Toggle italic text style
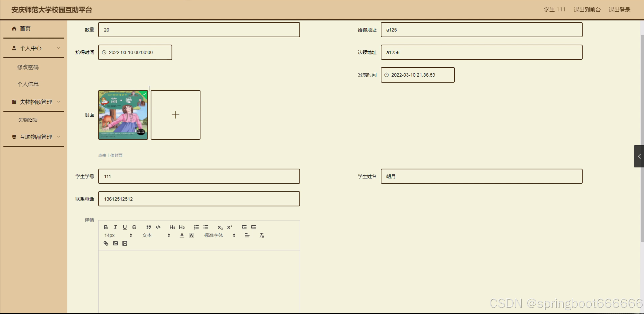Screen dimensions: 644x314 click(115, 227)
